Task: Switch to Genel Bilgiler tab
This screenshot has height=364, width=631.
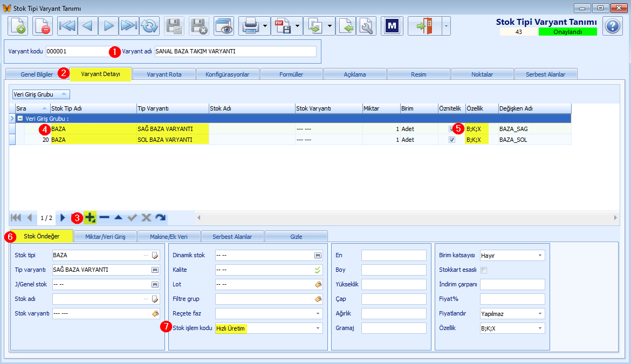Action: (37, 74)
